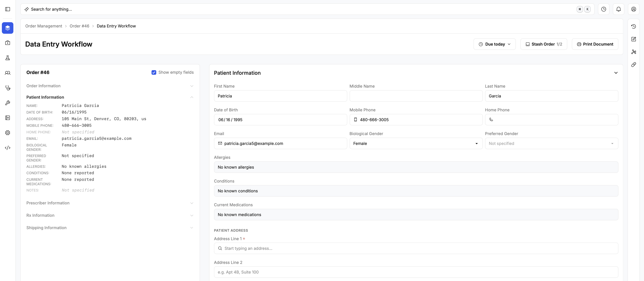644x281 pixels.
Task: Click the '480-666-3005' text in order summary
Action: click(x=77, y=125)
